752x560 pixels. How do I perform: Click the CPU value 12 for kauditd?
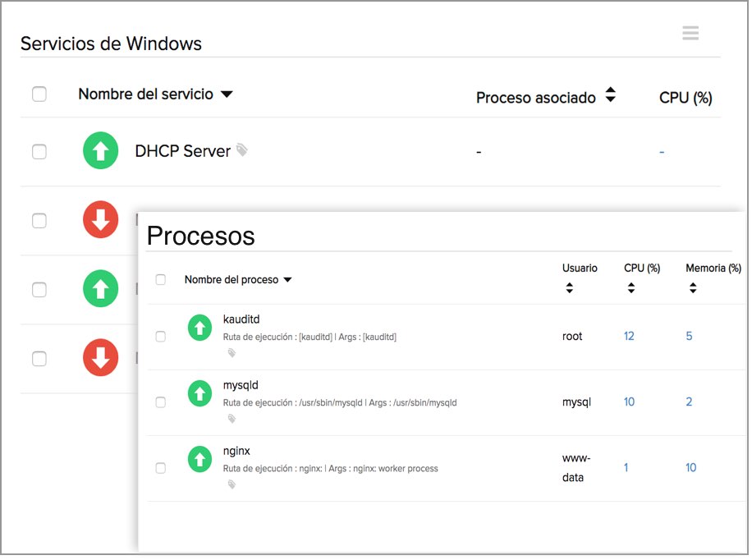point(630,336)
